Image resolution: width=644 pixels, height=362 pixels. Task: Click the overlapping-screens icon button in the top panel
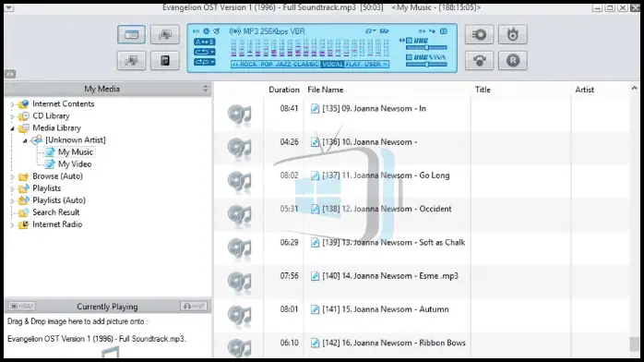[x=131, y=61]
